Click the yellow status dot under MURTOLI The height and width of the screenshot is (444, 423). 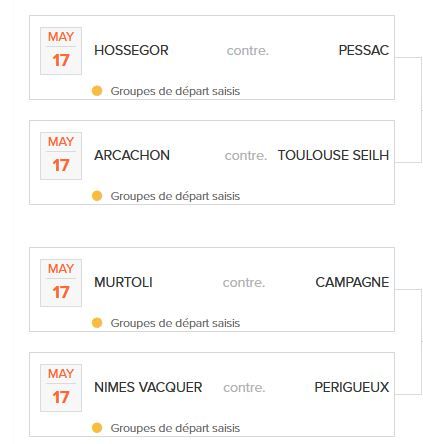(97, 323)
